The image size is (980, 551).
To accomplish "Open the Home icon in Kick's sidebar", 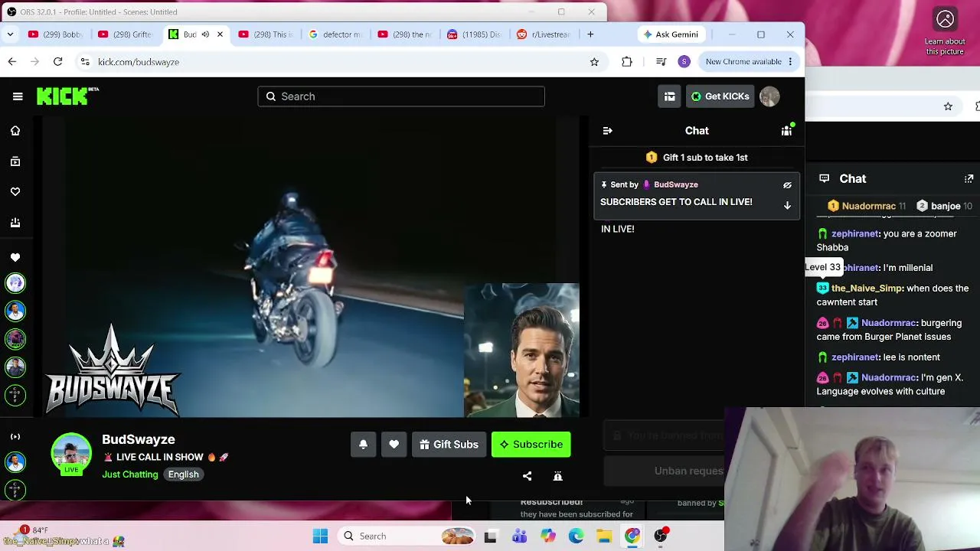I will tap(15, 131).
